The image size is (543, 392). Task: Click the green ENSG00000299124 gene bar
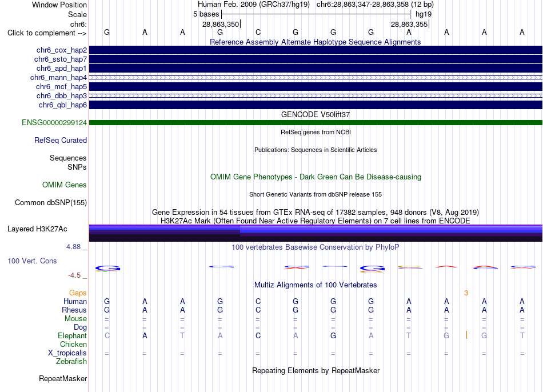[x=316, y=123]
